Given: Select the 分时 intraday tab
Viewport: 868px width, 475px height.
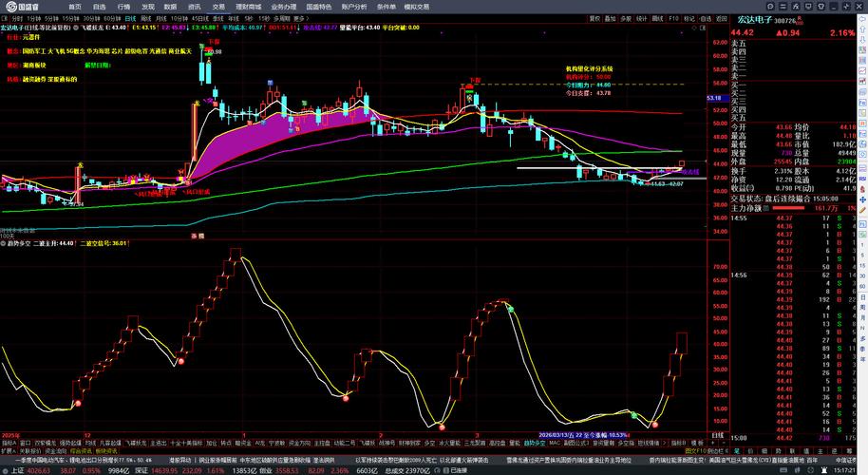Looking at the screenshot, I should pyautogui.click(x=17, y=18).
